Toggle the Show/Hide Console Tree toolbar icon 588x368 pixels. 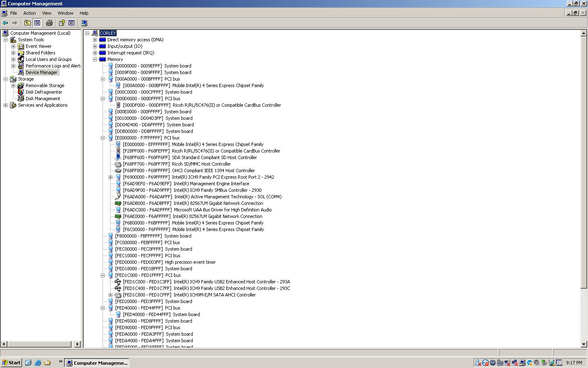(x=37, y=23)
